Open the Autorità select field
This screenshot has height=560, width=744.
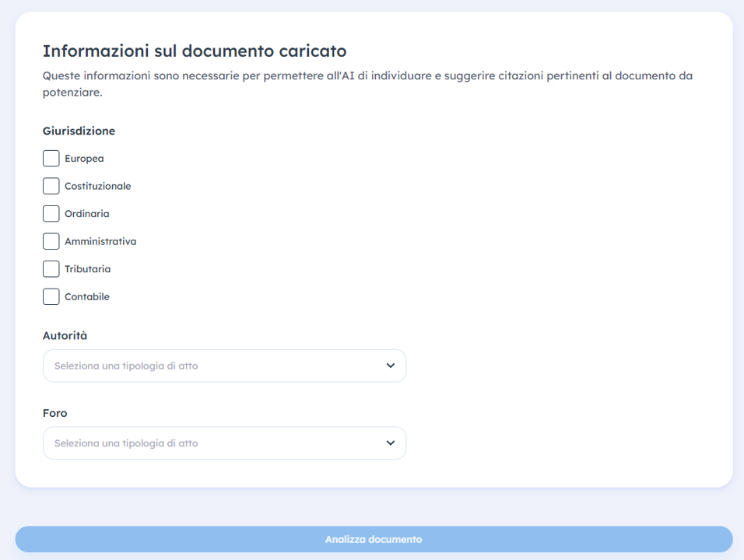coord(224,366)
